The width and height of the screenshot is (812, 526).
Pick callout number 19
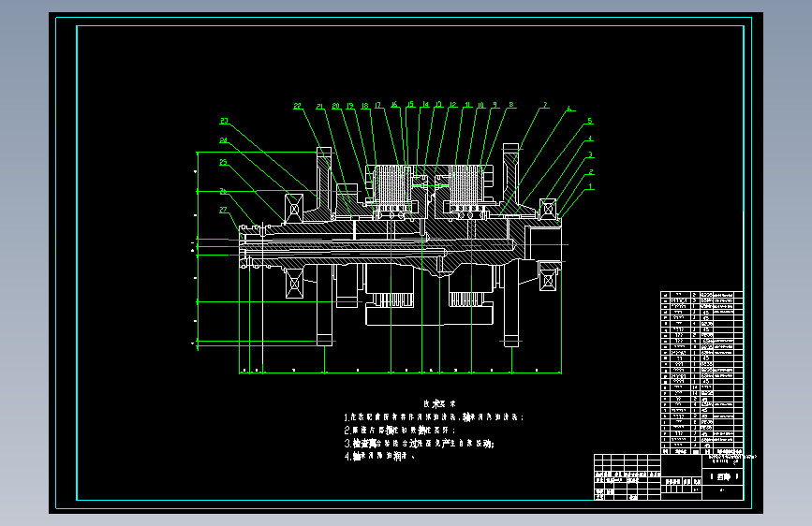[350, 106]
